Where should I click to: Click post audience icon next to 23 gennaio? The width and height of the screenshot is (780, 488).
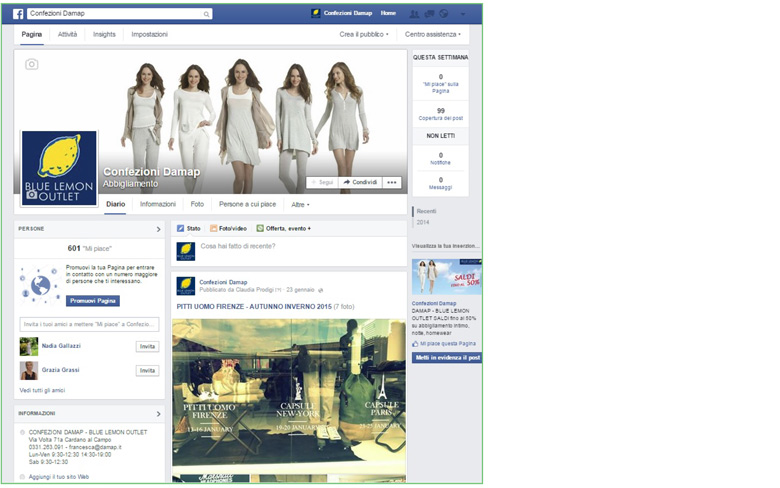click(321, 290)
